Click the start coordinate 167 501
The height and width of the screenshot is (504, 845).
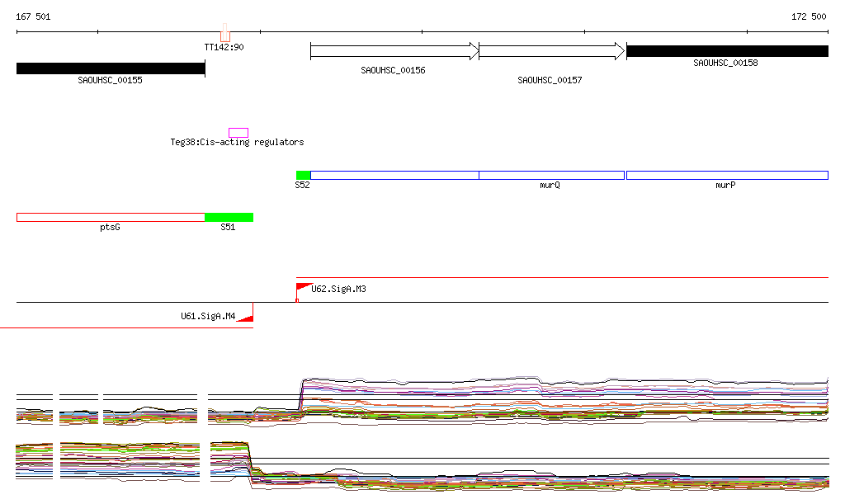click(x=33, y=16)
